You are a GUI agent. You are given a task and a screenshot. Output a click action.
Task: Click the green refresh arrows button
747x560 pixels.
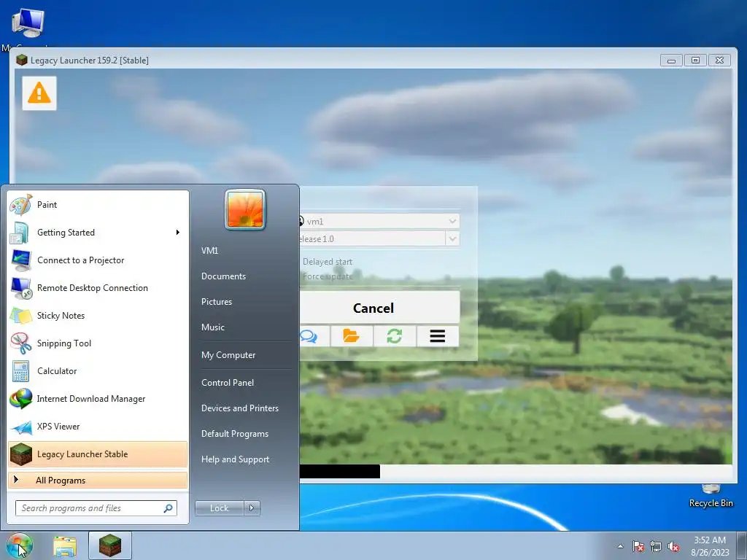(x=395, y=336)
